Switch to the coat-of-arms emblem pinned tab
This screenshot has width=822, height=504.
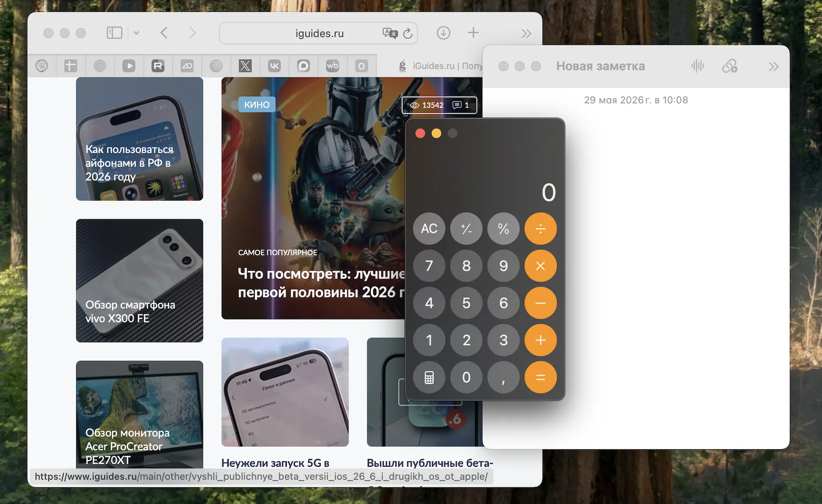click(x=42, y=66)
